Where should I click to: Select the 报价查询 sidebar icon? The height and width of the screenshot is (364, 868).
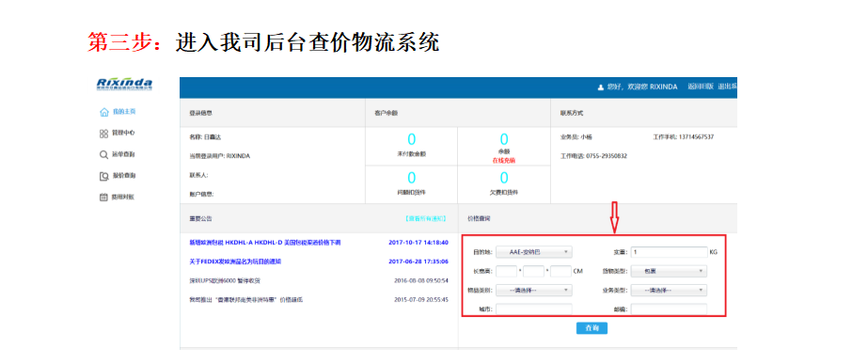(x=103, y=176)
